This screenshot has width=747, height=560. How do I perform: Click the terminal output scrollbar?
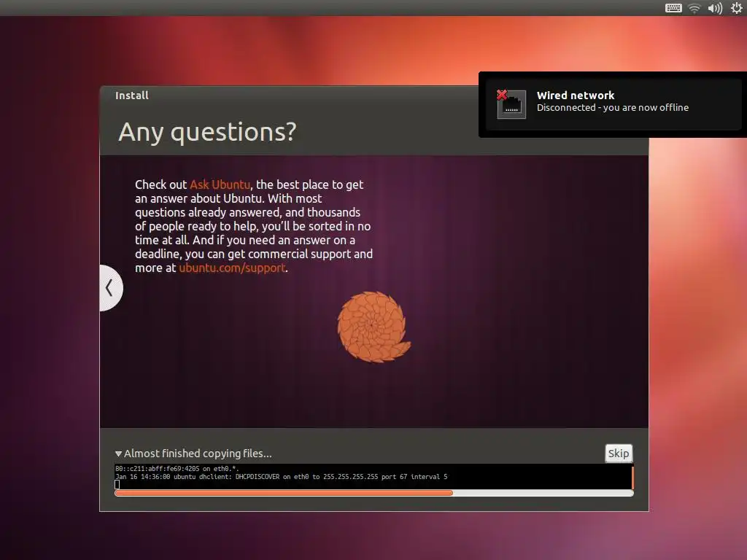pos(632,478)
